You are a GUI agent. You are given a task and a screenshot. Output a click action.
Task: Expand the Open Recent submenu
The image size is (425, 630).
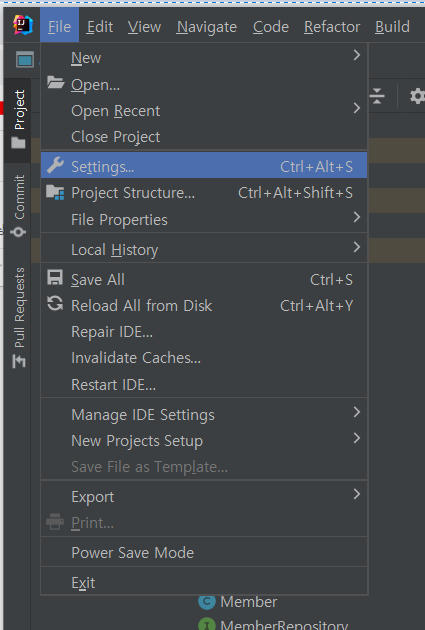(204, 110)
